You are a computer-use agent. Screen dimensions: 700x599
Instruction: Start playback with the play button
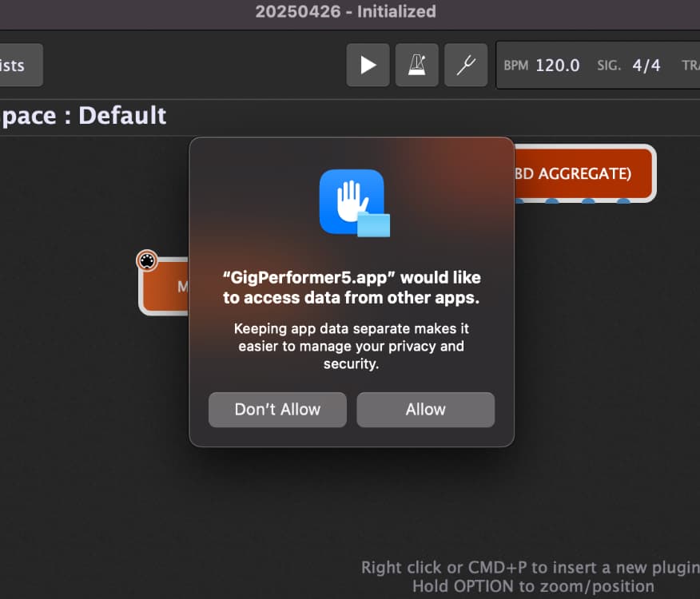click(x=368, y=65)
